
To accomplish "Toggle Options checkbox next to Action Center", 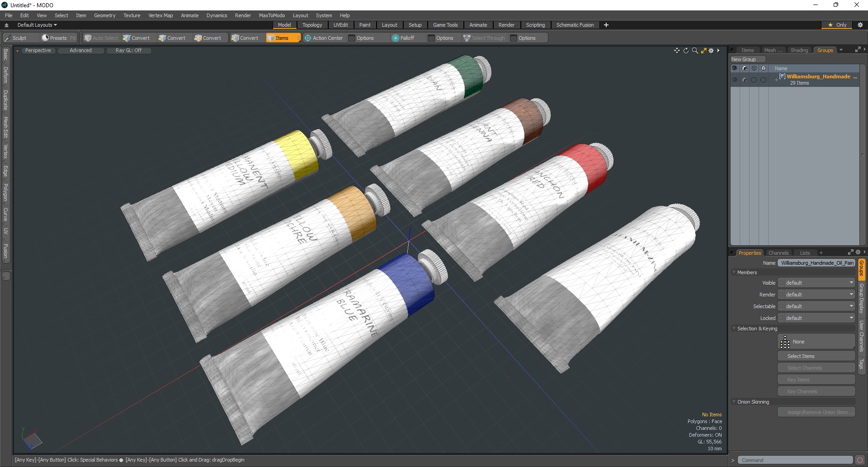I will pos(352,38).
